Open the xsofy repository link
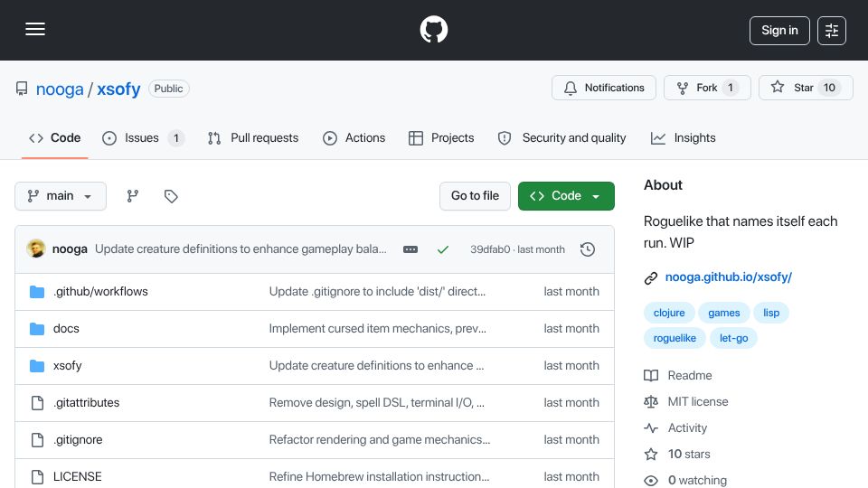The image size is (868, 488). [x=118, y=89]
